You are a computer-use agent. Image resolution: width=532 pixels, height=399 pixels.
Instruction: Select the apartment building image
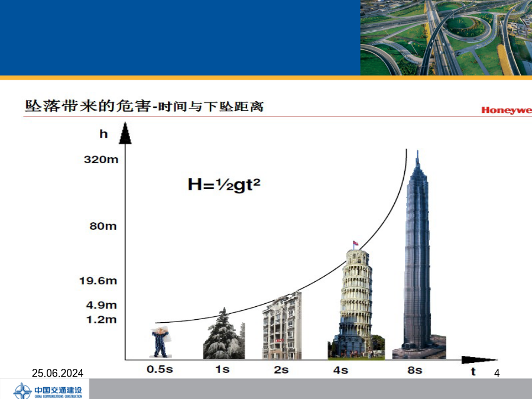pos(282,326)
